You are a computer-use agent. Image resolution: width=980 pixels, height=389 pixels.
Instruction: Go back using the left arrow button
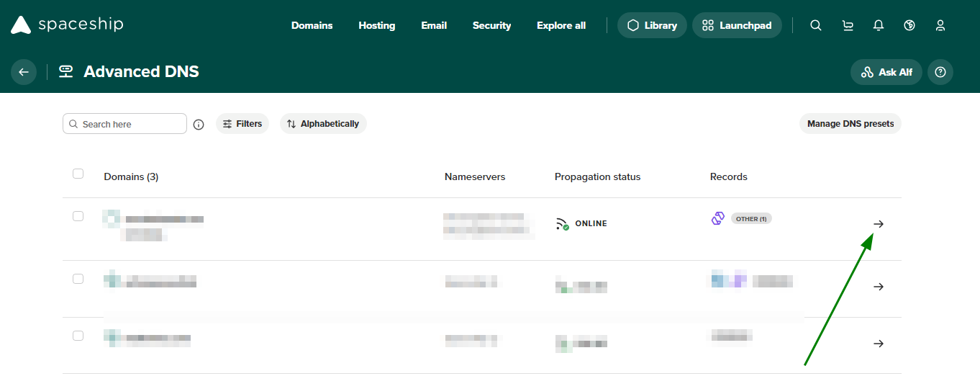(x=24, y=72)
